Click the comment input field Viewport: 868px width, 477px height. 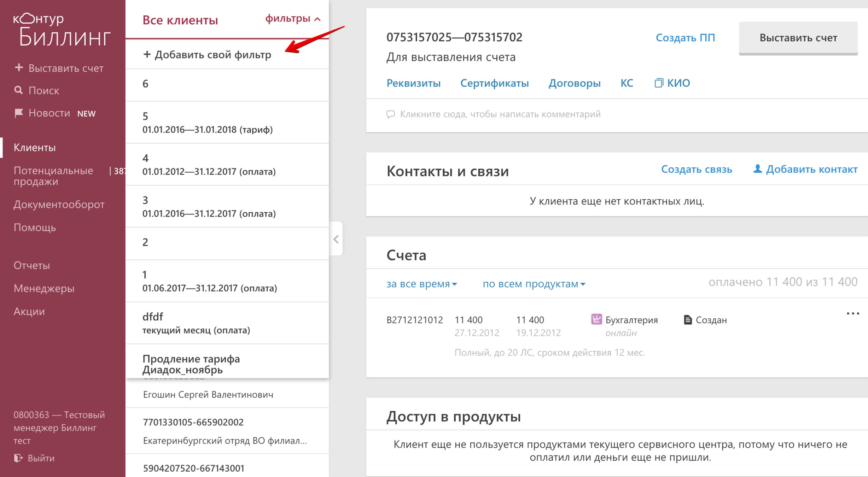[x=500, y=114]
